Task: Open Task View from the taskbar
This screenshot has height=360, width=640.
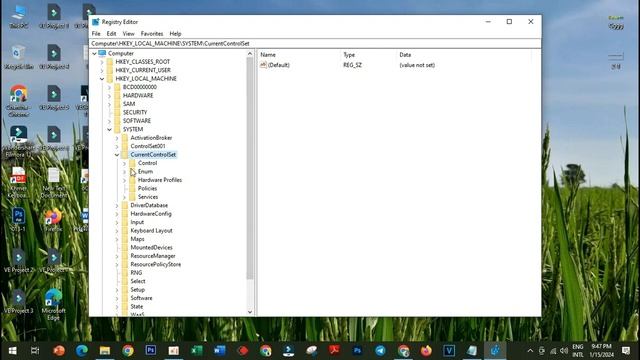Action: coord(35,351)
